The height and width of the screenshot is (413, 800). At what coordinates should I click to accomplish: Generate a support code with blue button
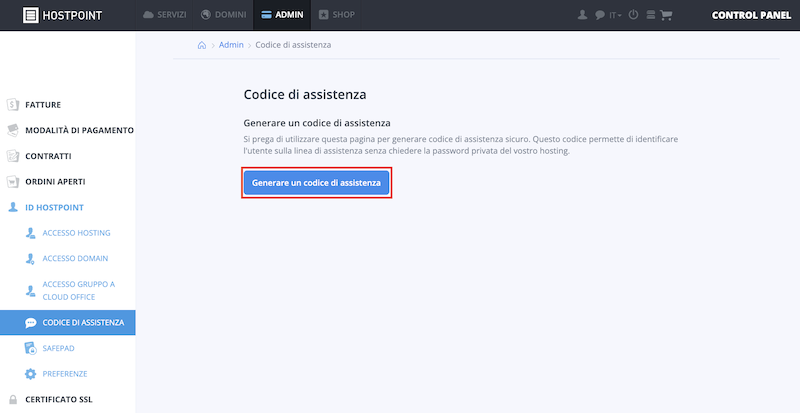coord(316,183)
